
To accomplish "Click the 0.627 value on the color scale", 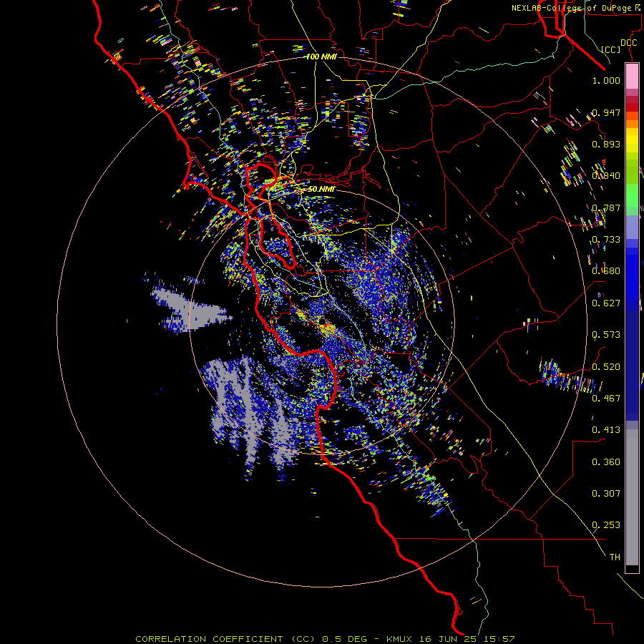I will coord(606,303).
